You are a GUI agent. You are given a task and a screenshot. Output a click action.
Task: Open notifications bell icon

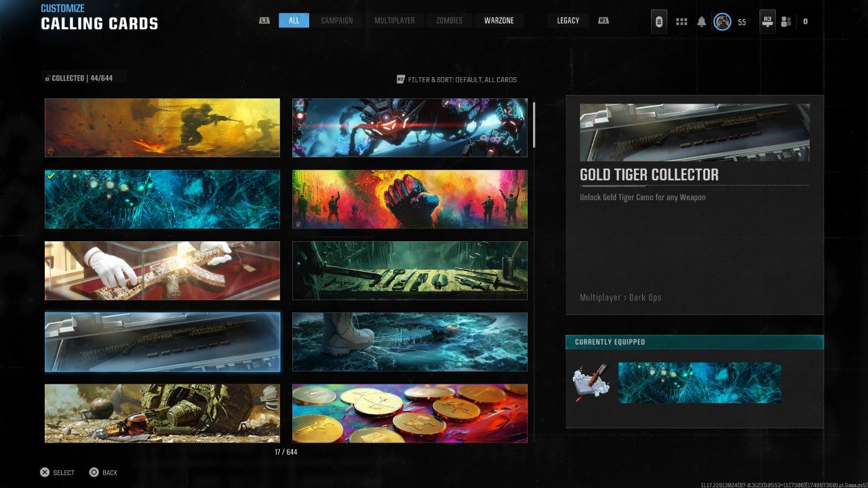701,22
